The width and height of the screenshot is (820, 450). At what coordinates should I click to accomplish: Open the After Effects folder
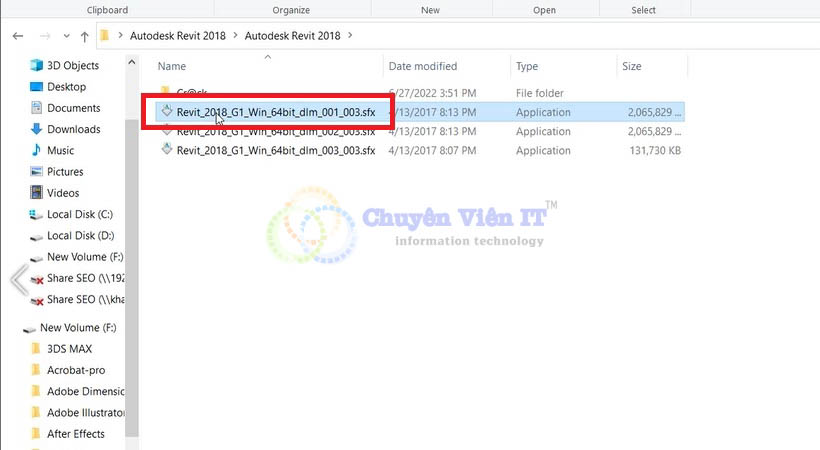coord(76,434)
